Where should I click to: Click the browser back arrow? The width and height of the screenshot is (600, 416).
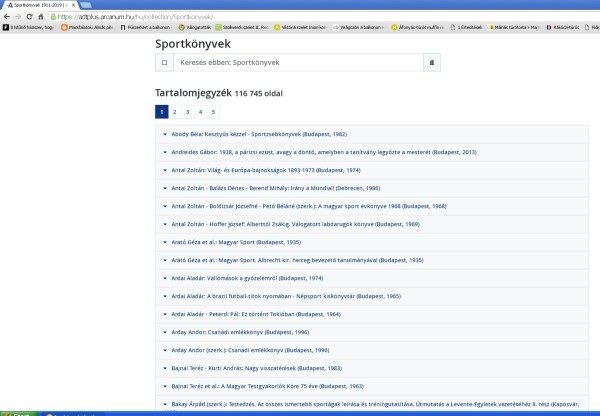click(x=7, y=16)
